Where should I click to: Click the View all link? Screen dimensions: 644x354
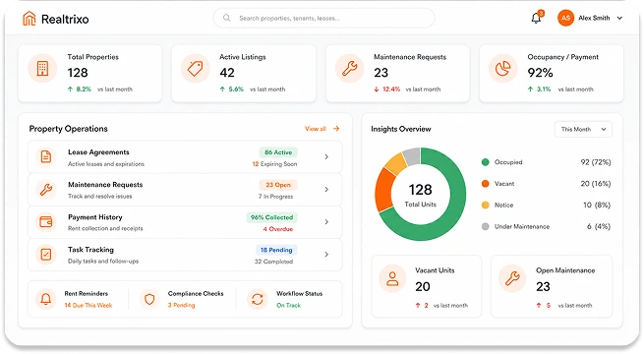pos(316,129)
